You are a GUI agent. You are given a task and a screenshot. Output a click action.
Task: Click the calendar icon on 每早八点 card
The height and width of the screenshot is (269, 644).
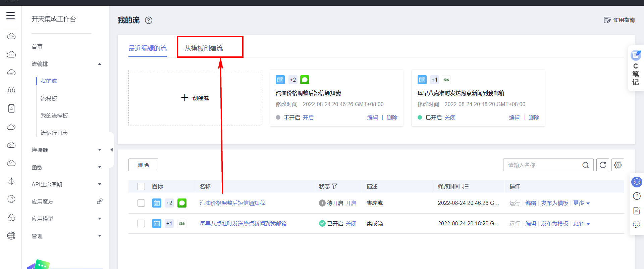[x=422, y=80]
